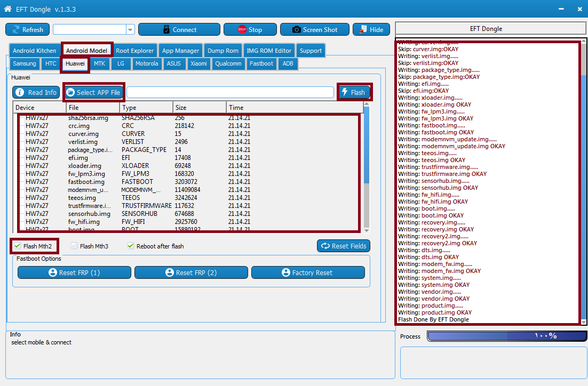The height and width of the screenshot is (386, 588).
Task: Close the EFT Dongle window
Action: pyautogui.click(x=580, y=9)
